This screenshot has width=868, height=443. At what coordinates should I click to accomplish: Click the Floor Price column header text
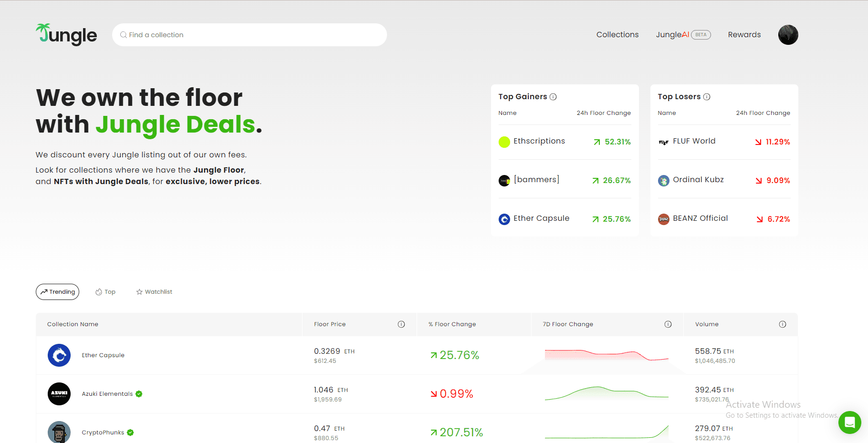click(330, 324)
